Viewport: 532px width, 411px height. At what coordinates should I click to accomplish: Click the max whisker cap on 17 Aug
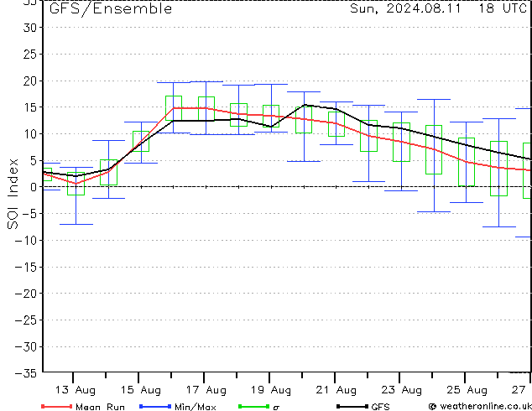pyautogui.click(x=206, y=81)
